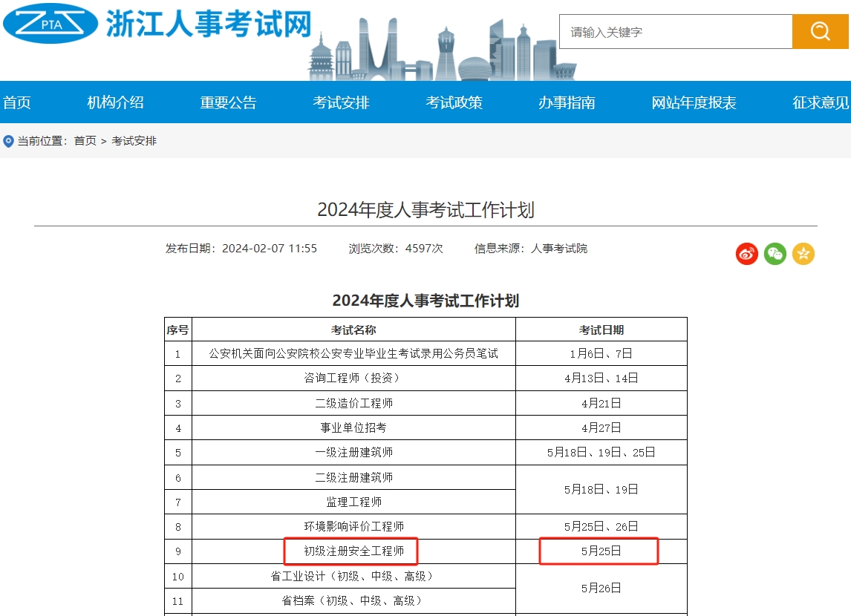Save page with the yellow Qzone star icon
851x616 pixels.
[x=803, y=254]
